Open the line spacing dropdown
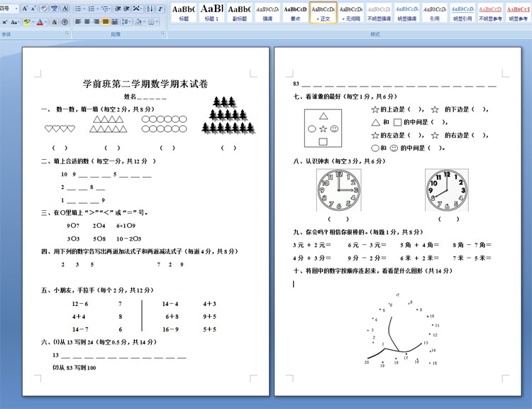The width and height of the screenshot is (532, 409). pos(126,22)
